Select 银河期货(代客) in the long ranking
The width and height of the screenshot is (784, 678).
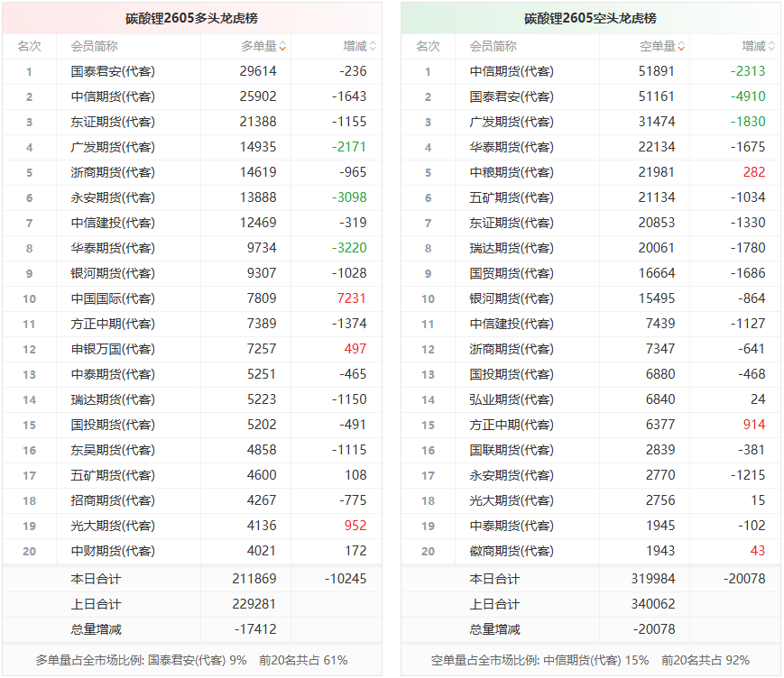[x=113, y=273]
